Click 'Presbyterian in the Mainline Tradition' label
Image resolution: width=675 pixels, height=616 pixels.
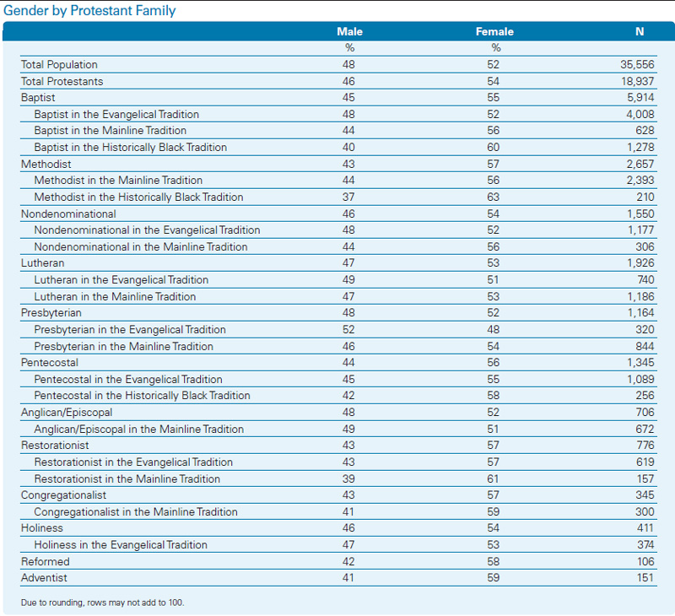coord(123,347)
